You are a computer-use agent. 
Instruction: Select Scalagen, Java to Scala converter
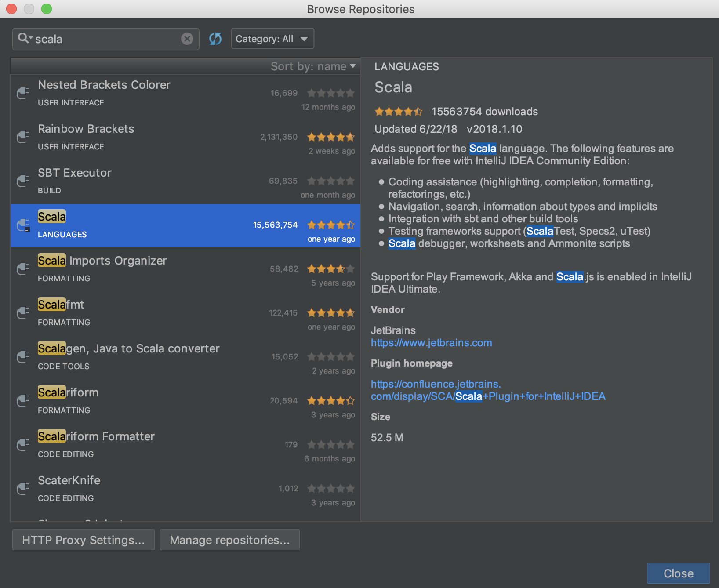click(185, 357)
